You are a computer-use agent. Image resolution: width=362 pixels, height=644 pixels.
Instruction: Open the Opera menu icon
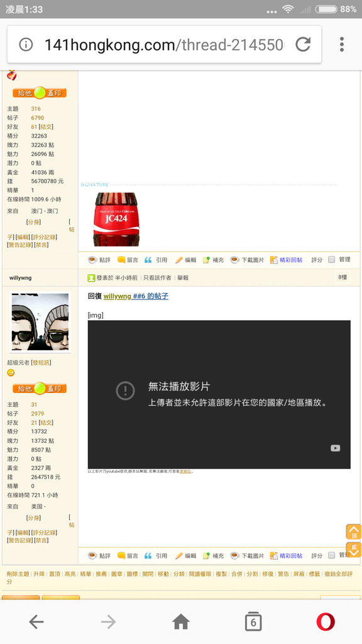click(326, 622)
